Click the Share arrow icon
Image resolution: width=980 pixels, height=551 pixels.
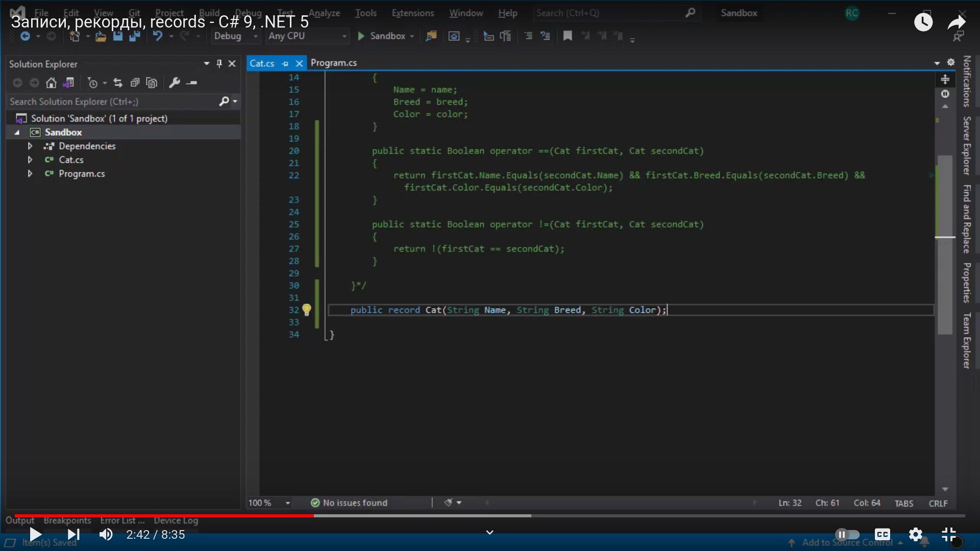click(x=956, y=22)
